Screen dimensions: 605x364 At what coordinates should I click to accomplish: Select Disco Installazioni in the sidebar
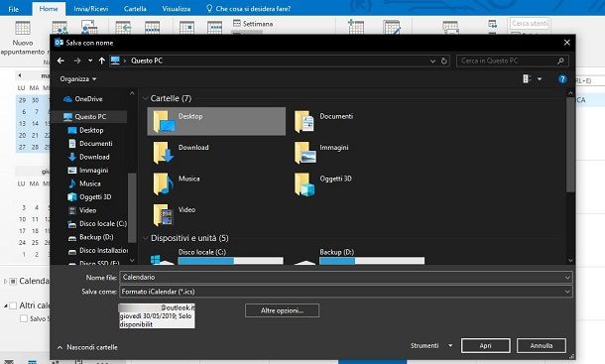pyautogui.click(x=98, y=251)
